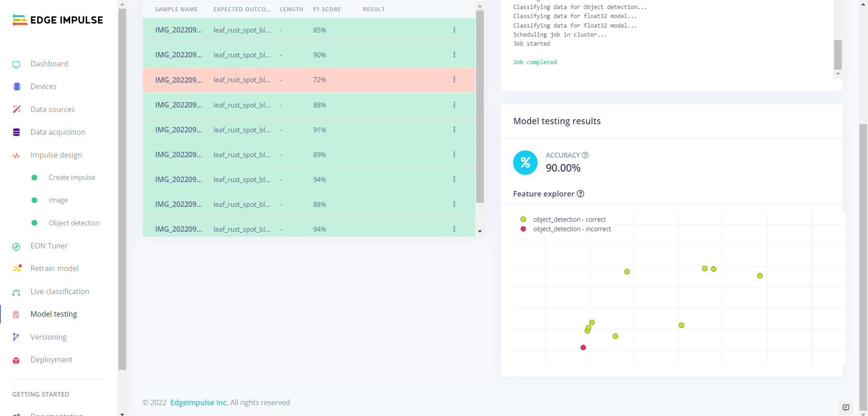Screen dimensions: 868x416
Task: Click the Data sources wand icon
Action: point(17,109)
